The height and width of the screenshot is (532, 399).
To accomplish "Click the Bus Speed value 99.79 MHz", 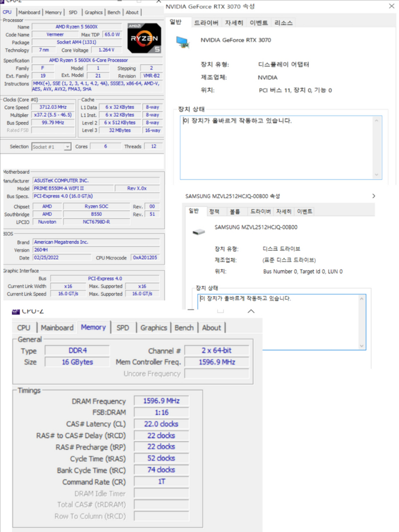I will [x=53, y=122].
